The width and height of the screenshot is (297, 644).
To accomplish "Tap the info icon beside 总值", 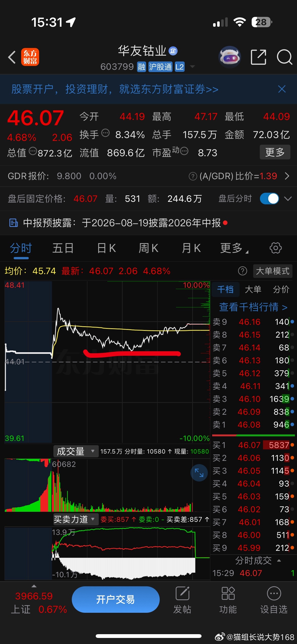I will point(33,151).
